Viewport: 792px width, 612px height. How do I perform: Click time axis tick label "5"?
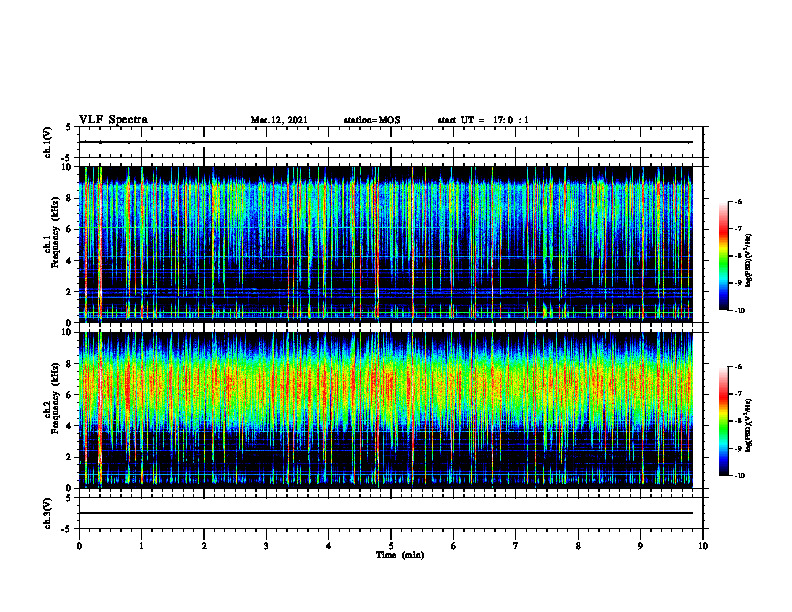coord(391,546)
